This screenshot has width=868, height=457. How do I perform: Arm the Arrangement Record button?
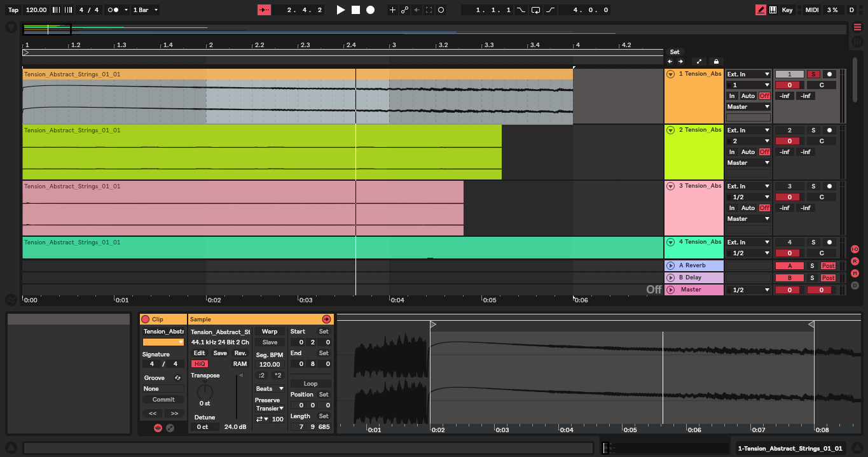[x=370, y=10]
